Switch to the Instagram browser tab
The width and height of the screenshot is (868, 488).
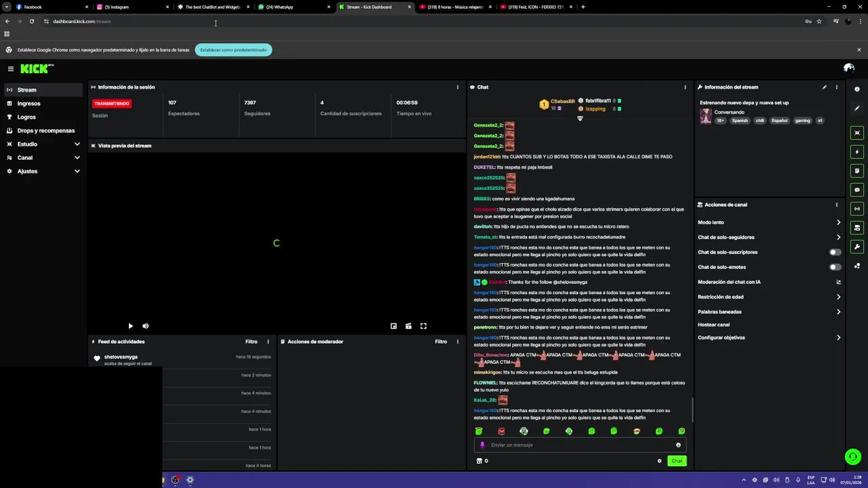[x=132, y=7]
